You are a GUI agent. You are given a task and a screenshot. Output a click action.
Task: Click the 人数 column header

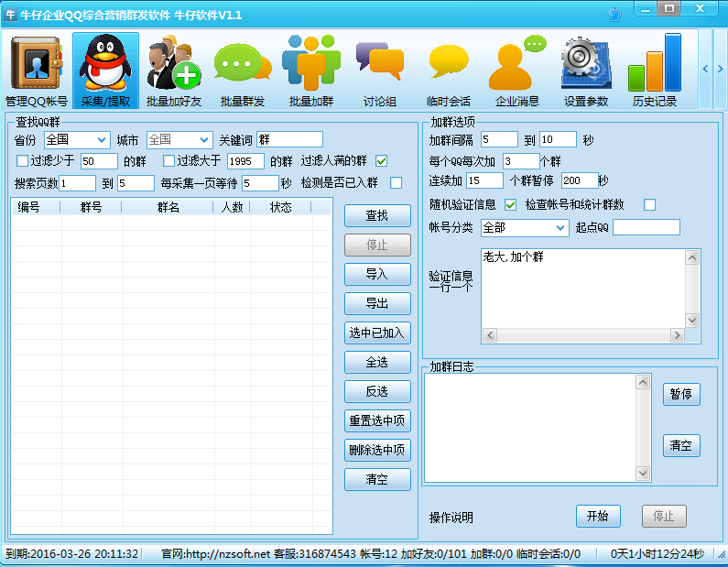point(233,207)
